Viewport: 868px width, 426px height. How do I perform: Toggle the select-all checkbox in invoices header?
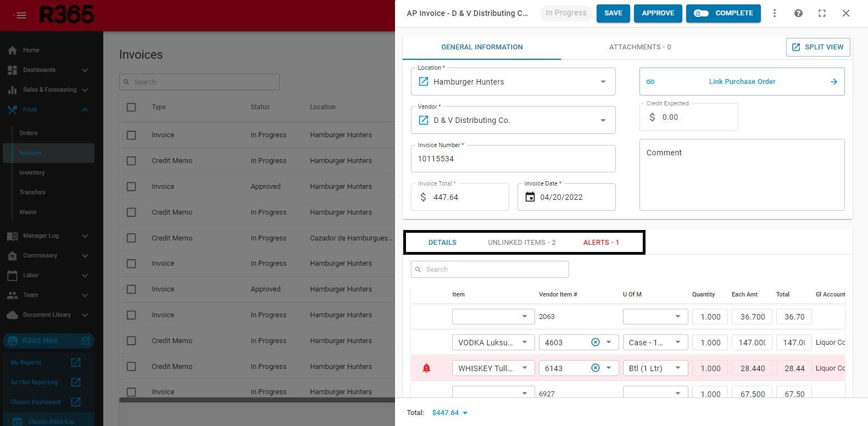[131, 107]
